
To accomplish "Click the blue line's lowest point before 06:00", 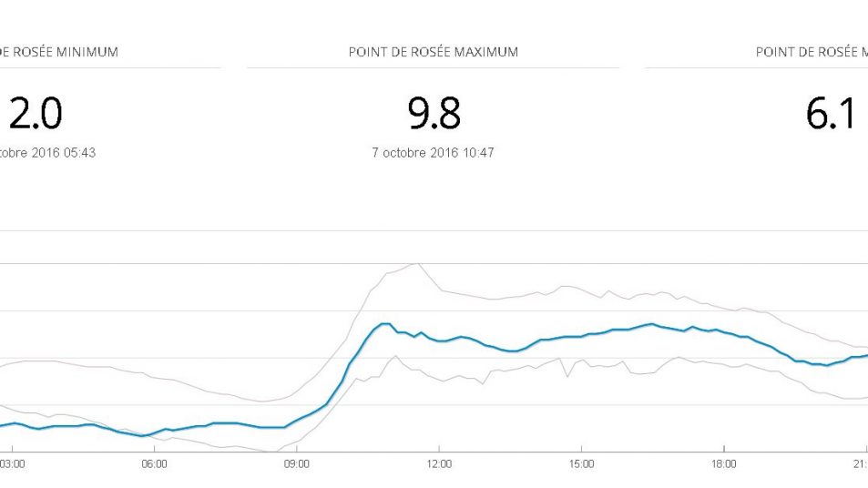I will 142,436.
